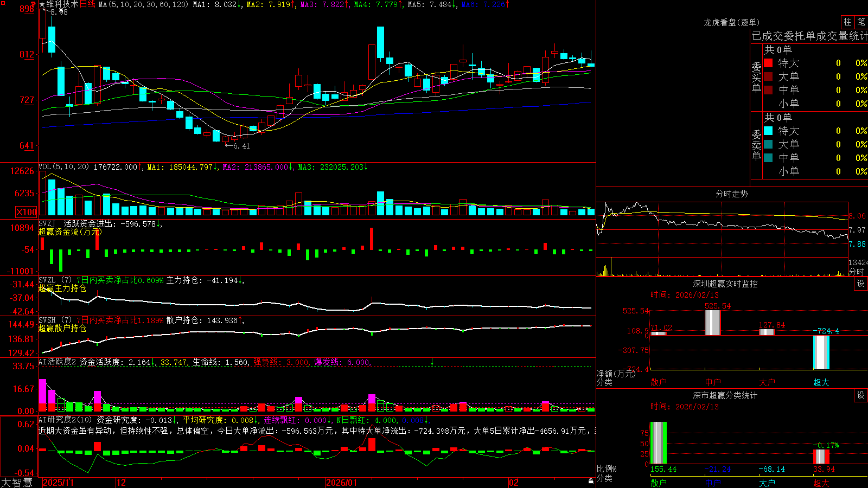Click the 6.41 low price annotation
The image size is (868, 488).
point(238,146)
